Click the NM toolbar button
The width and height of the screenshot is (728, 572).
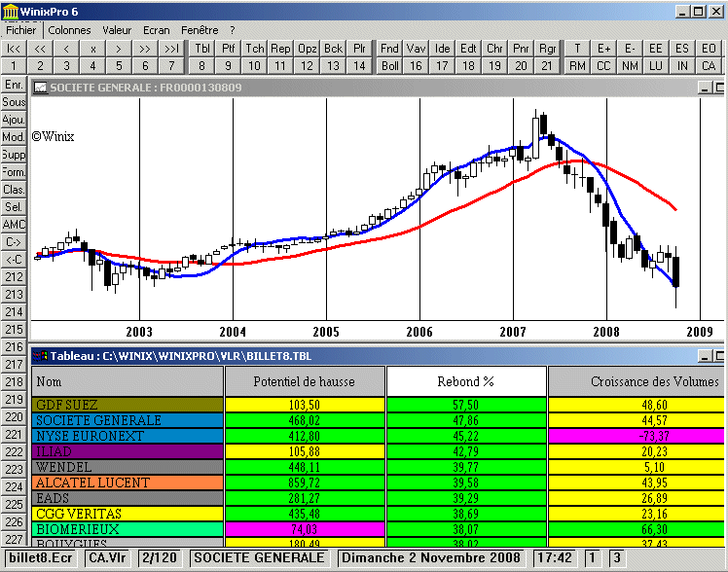pos(630,66)
